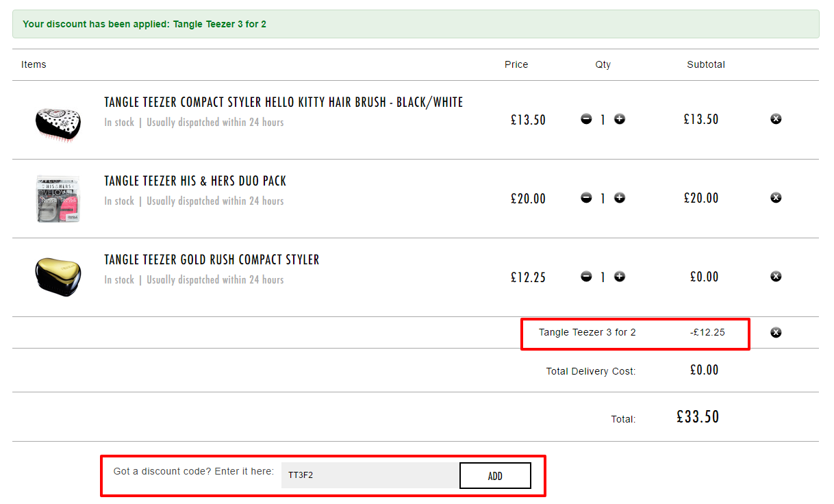Click the £13.50 subtotal of Hello Kitty brush

tap(701, 120)
